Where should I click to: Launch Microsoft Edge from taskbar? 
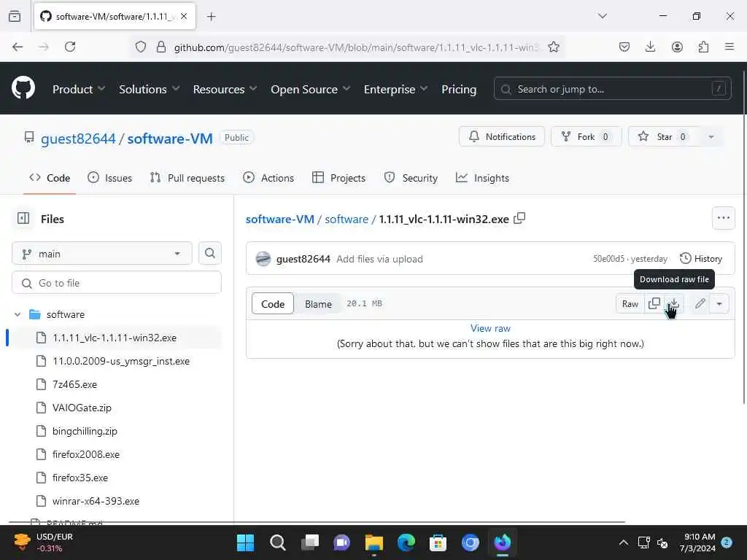[406, 542]
